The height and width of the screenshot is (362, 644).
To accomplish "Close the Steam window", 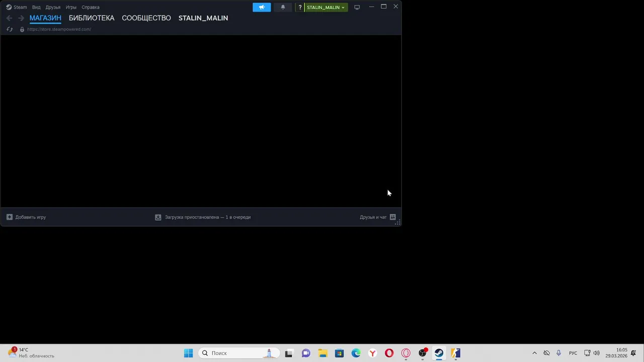I will click(x=395, y=7).
